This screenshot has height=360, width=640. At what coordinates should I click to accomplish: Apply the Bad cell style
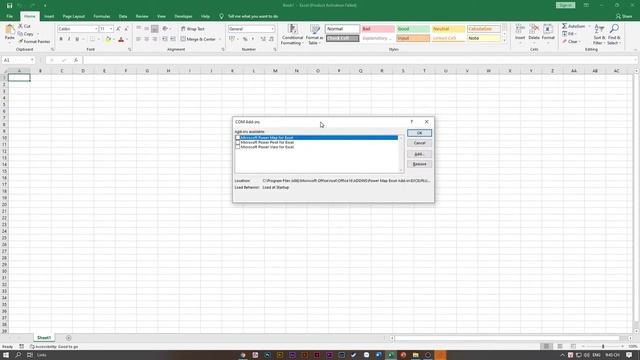click(378, 29)
